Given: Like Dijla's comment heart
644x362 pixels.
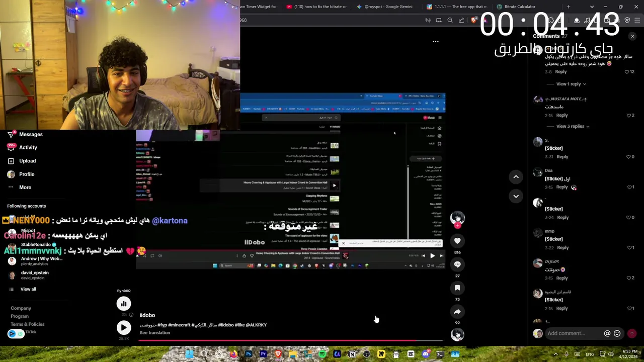Looking at the screenshot, I should [x=628, y=278].
